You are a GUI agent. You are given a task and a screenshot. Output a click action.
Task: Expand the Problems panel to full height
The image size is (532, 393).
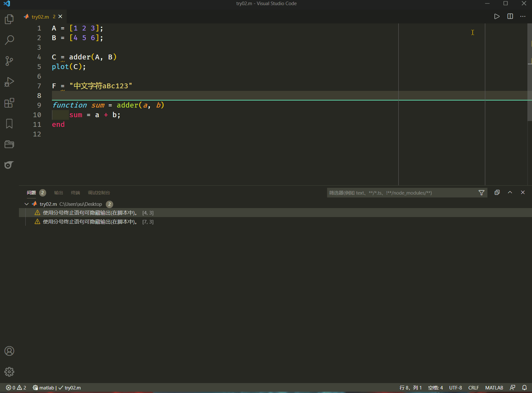coord(510,192)
